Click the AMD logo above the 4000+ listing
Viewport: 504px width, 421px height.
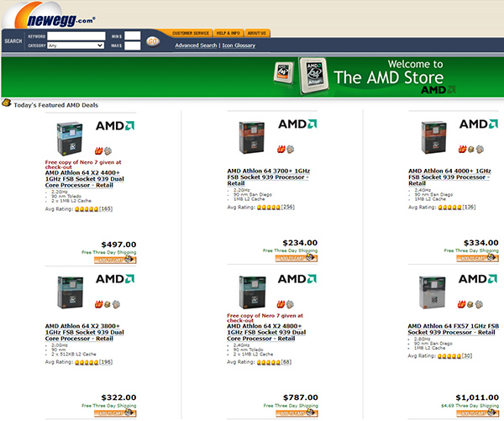point(479,124)
